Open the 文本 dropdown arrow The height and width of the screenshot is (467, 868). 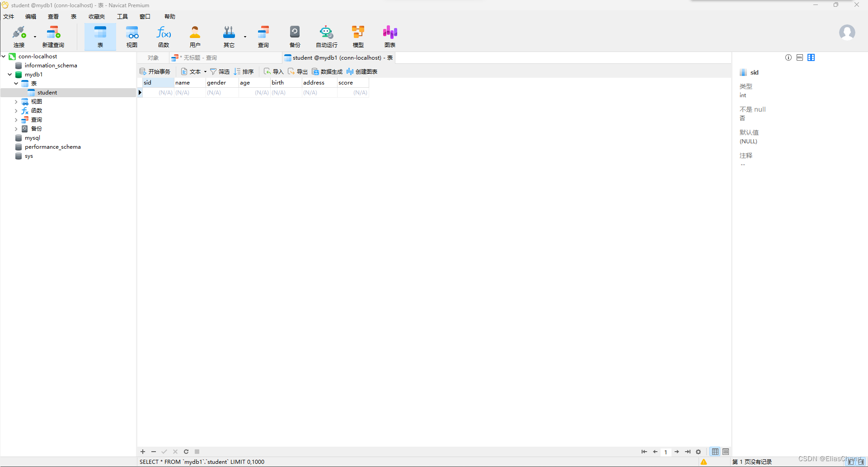tap(205, 71)
